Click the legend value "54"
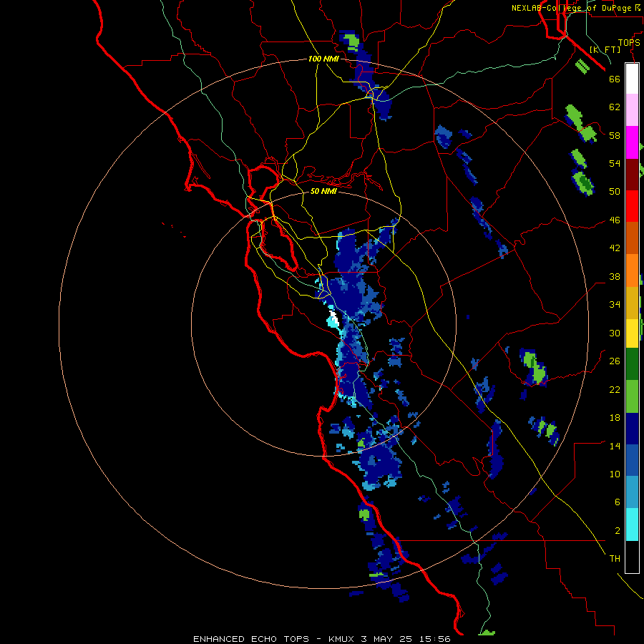The image size is (644, 644). coord(615,163)
